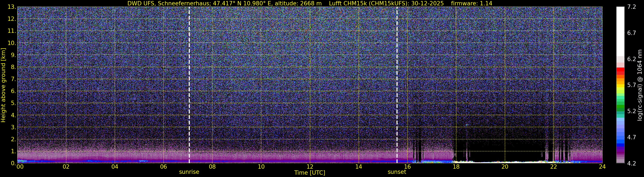Click the '14' time axis tick label
644x177 pixels.
coord(358,167)
